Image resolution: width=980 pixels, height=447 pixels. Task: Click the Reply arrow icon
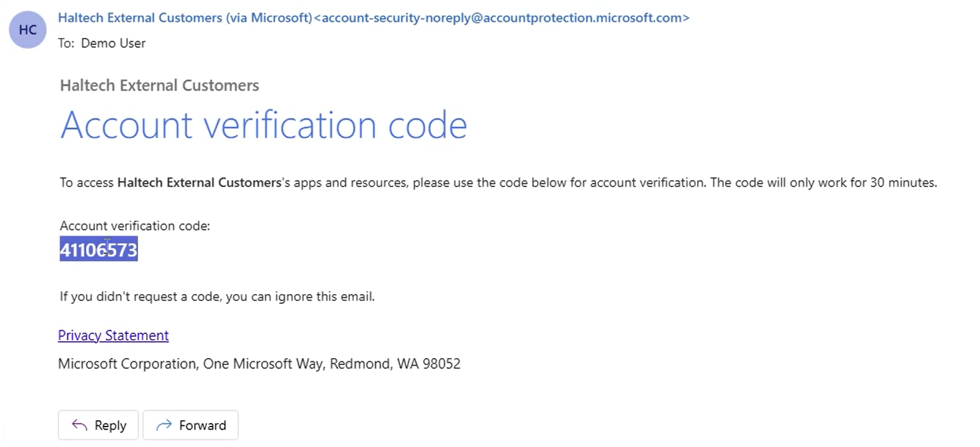click(79, 425)
